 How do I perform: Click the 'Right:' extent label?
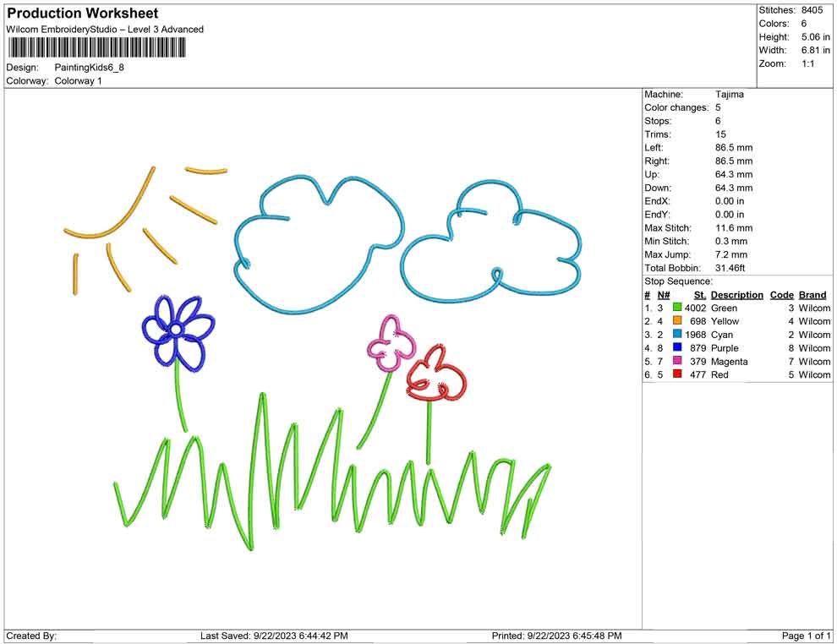point(657,161)
